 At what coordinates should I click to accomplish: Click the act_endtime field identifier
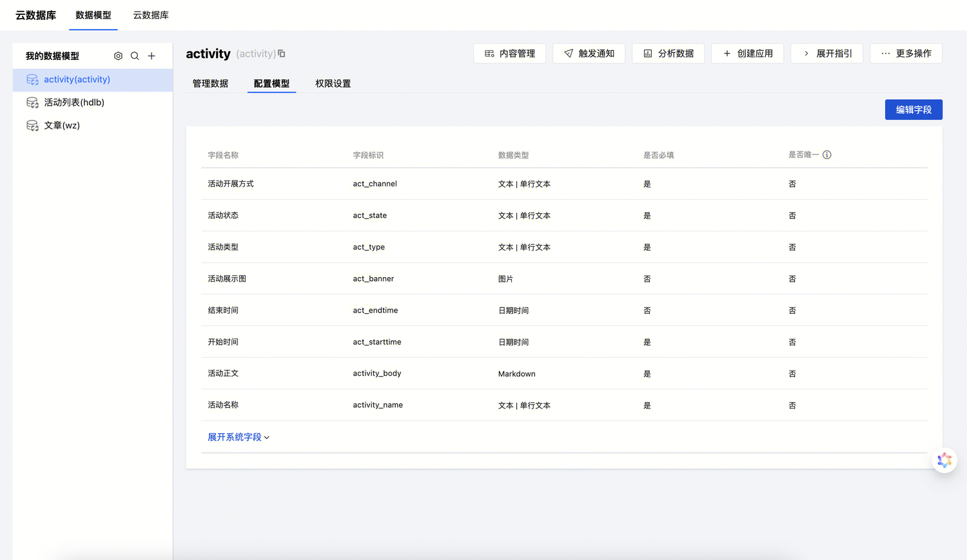375,310
